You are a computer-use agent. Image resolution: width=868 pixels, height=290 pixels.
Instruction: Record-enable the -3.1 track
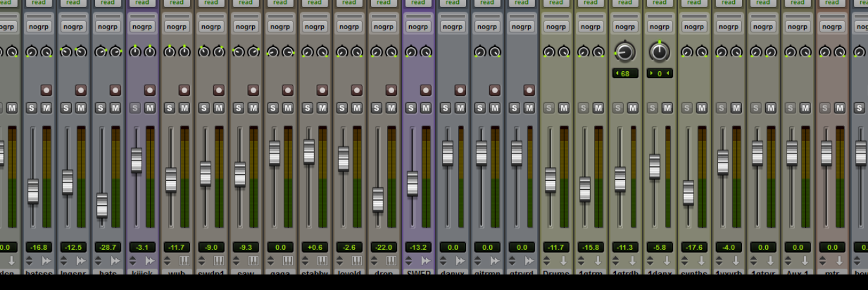coord(149,90)
